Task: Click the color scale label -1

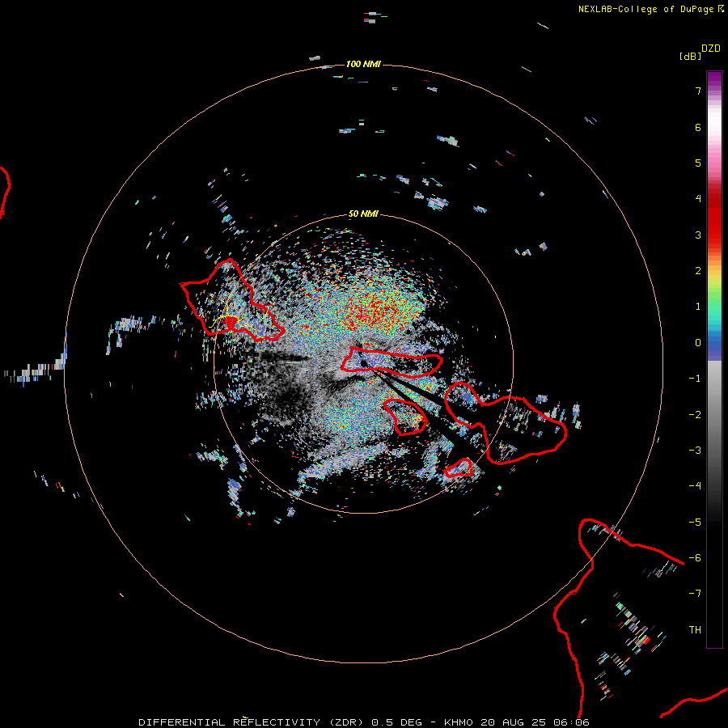Action: pyautogui.click(x=695, y=379)
